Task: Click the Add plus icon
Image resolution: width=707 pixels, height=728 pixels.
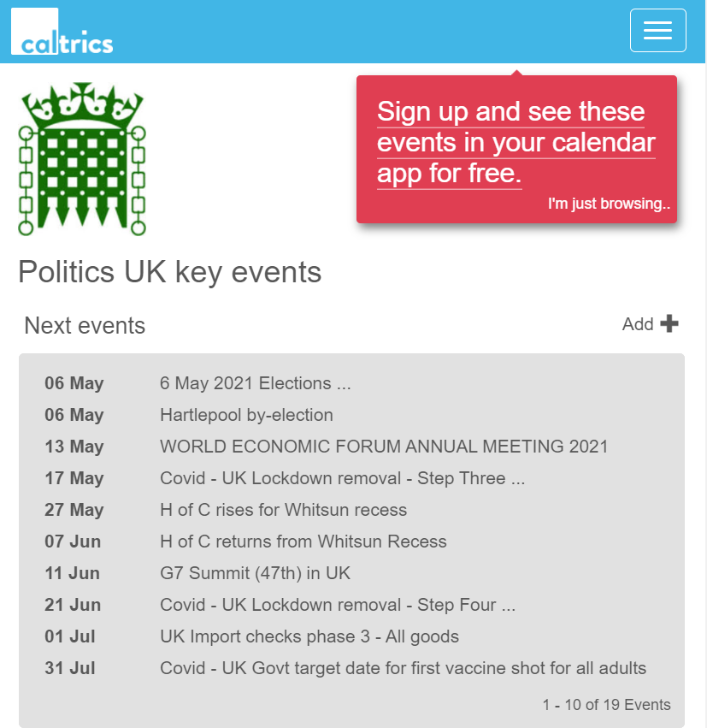Action: (669, 323)
